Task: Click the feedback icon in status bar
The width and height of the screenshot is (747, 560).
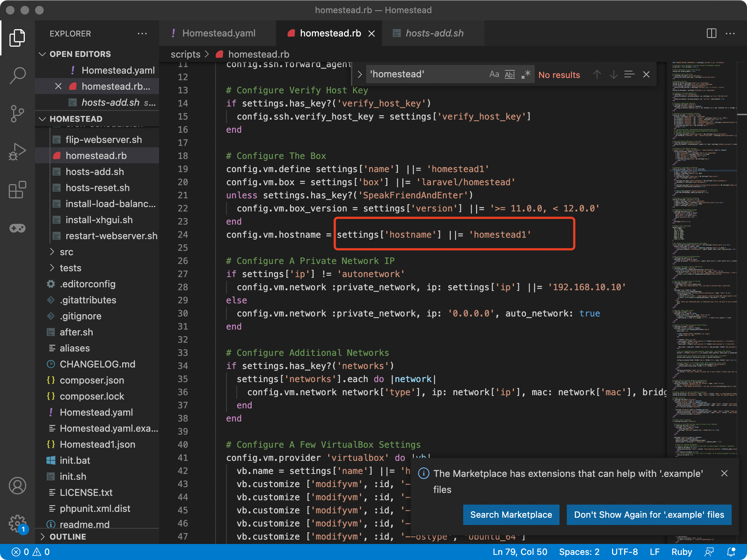Action: tap(709, 552)
